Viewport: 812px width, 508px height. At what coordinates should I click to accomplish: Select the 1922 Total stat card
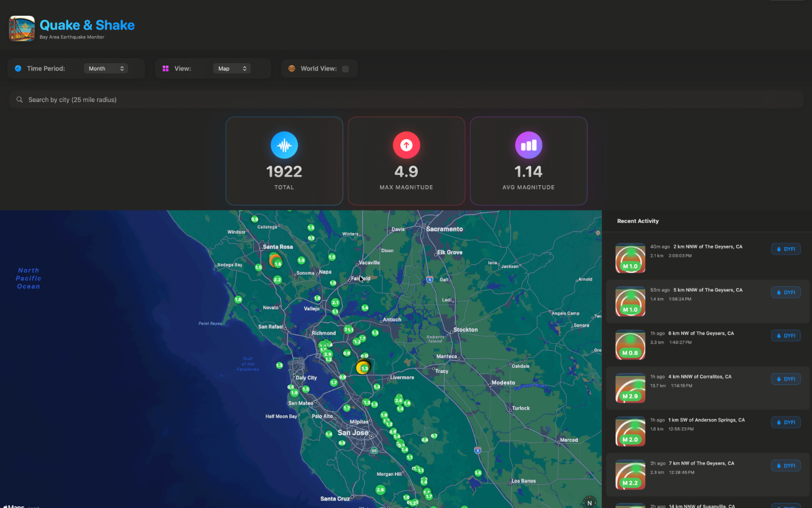(x=284, y=161)
